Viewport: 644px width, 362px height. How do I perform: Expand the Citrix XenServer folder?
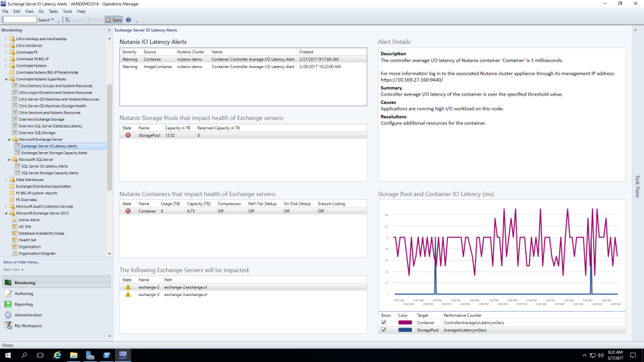(x=6, y=45)
